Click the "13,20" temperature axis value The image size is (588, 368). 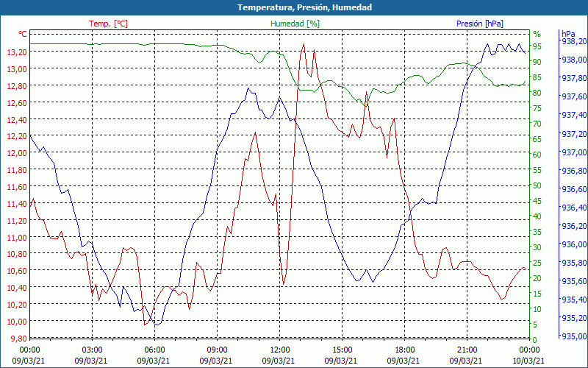[17, 52]
